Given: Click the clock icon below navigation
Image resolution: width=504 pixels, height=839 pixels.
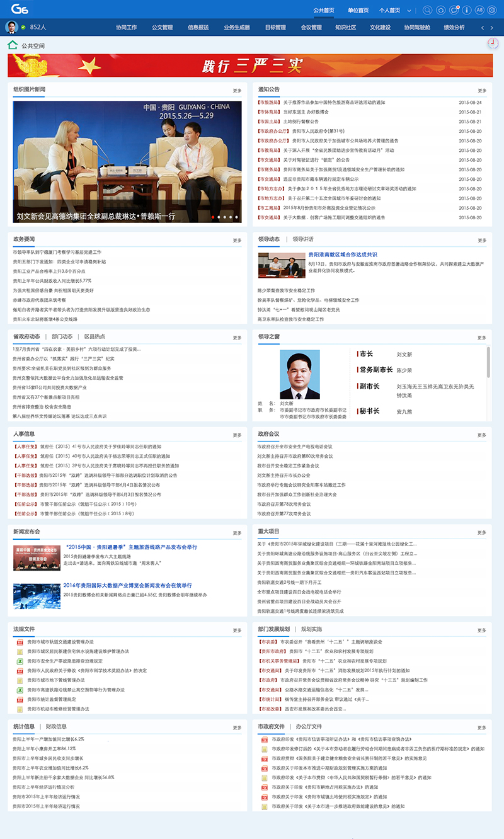Looking at the screenshot, I should point(493,43).
